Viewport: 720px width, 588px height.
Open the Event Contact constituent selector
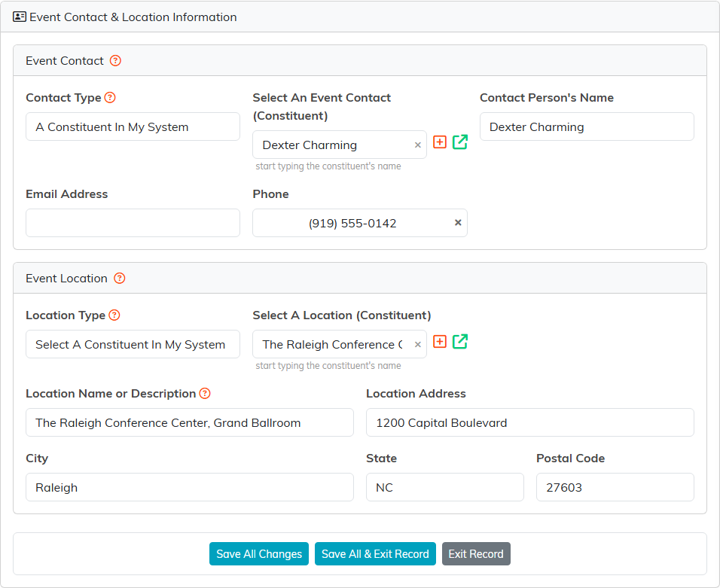(x=340, y=145)
